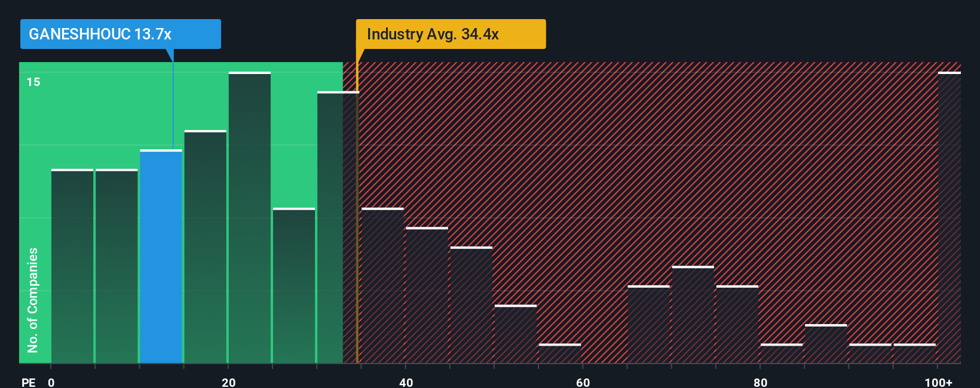The width and height of the screenshot is (980, 388).
Task: Click the hatched bar for PE 65-70
Action: pos(649,324)
